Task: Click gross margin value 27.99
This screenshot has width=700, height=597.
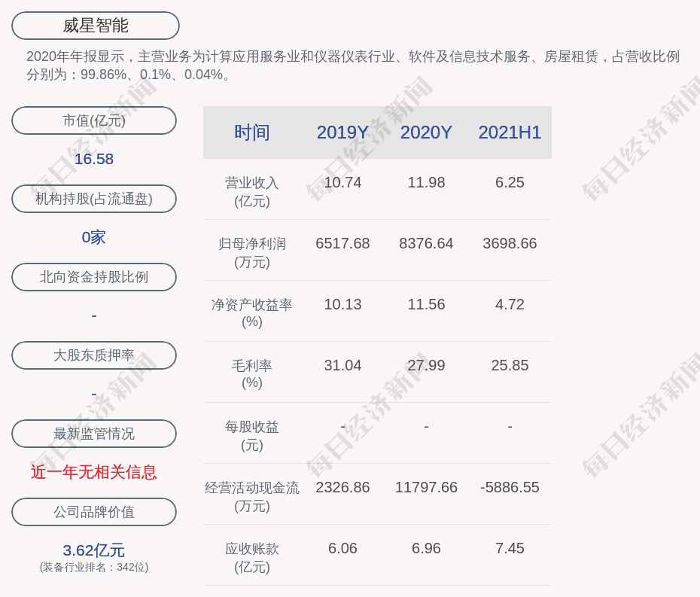Action: tap(426, 365)
